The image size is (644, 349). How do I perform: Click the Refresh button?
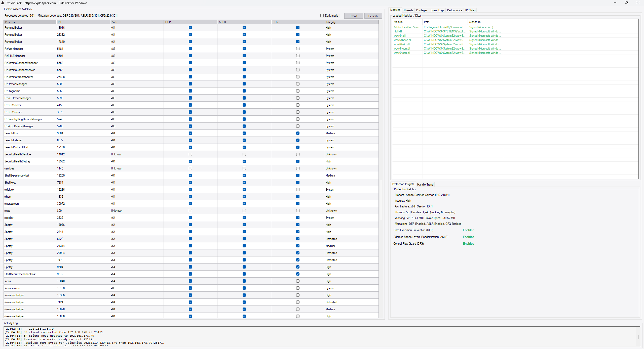tap(373, 16)
